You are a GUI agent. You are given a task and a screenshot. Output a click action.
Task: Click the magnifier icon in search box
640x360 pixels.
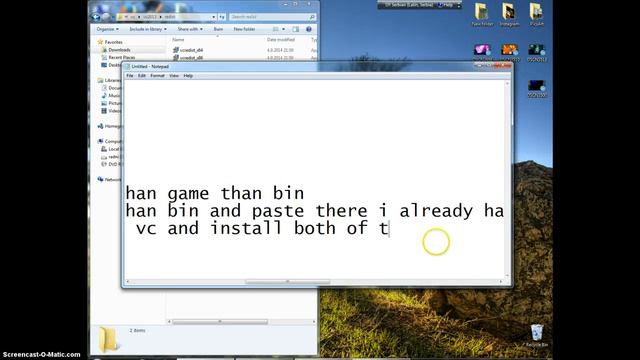click(312, 17)
